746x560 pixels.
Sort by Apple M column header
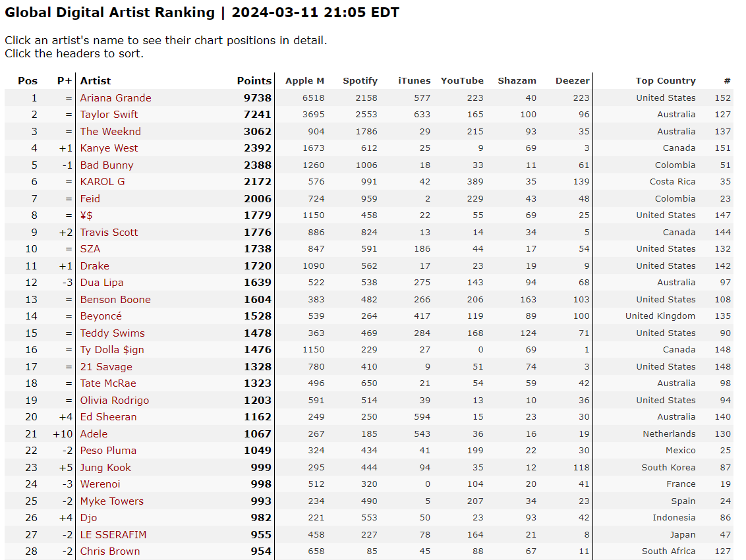(x=304, y=81)
